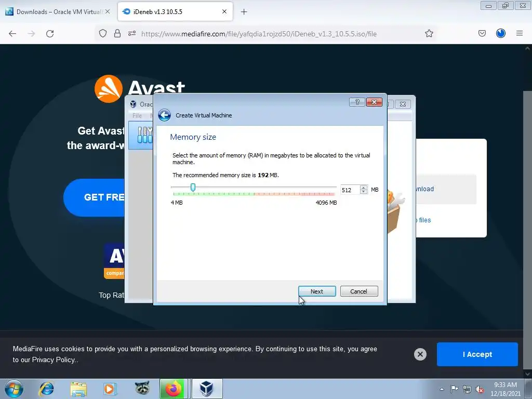Click the MediaFire URL in address bar

click(259, 34)
